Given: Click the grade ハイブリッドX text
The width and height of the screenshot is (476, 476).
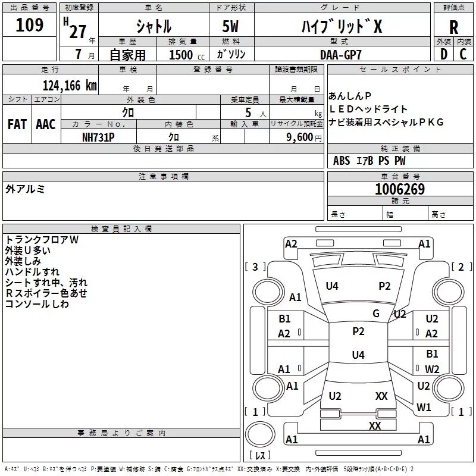Looking at the screenshot, I should 342,26.
